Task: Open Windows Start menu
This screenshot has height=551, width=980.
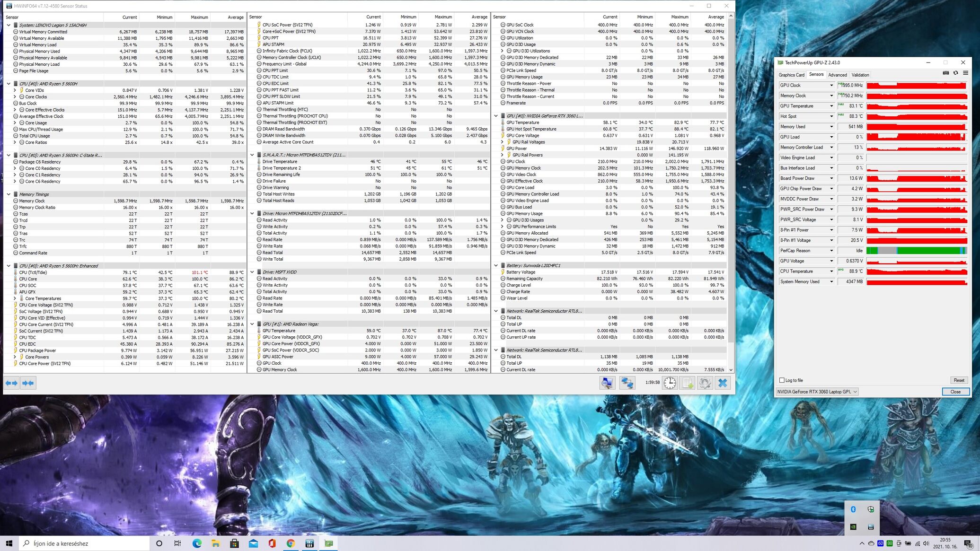Action: click(x=9, y=543)
